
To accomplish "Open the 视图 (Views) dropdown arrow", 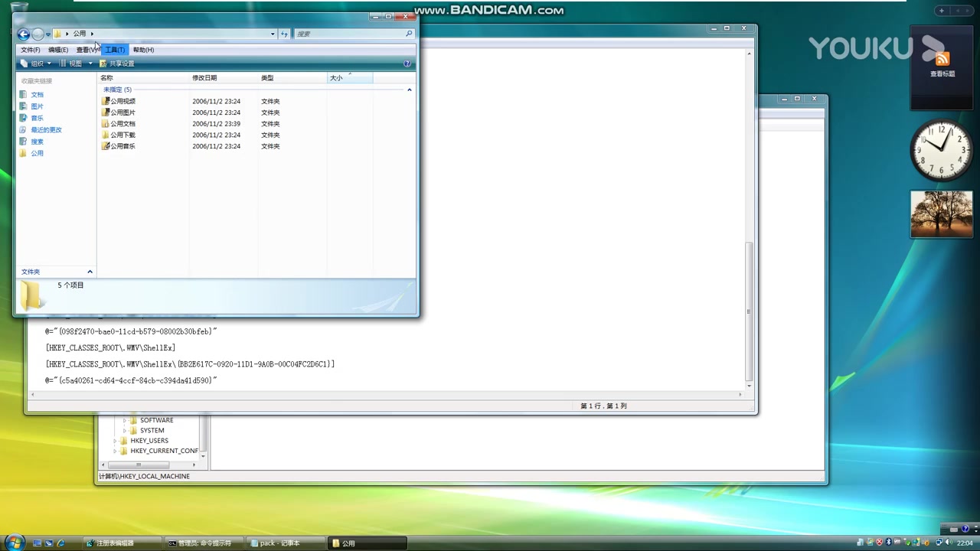I will tap(90, 63).
